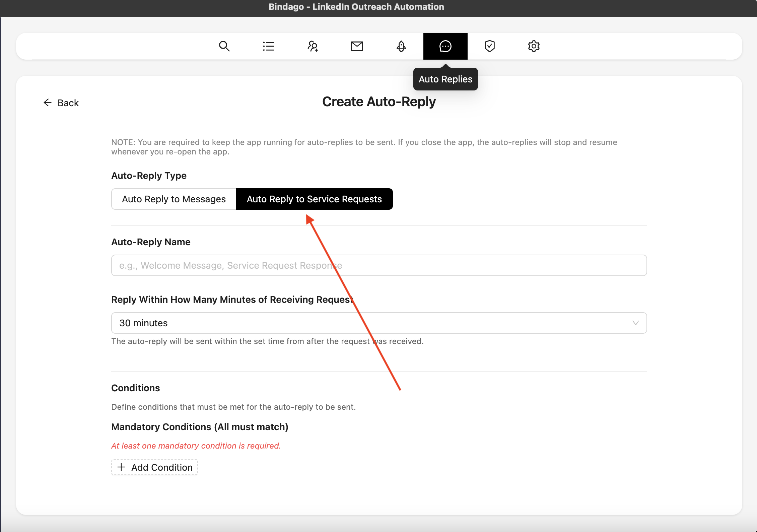The image size is (757, 532).
Task: Focus the Auto-Reply Name input field
Action: click(379, 265)
